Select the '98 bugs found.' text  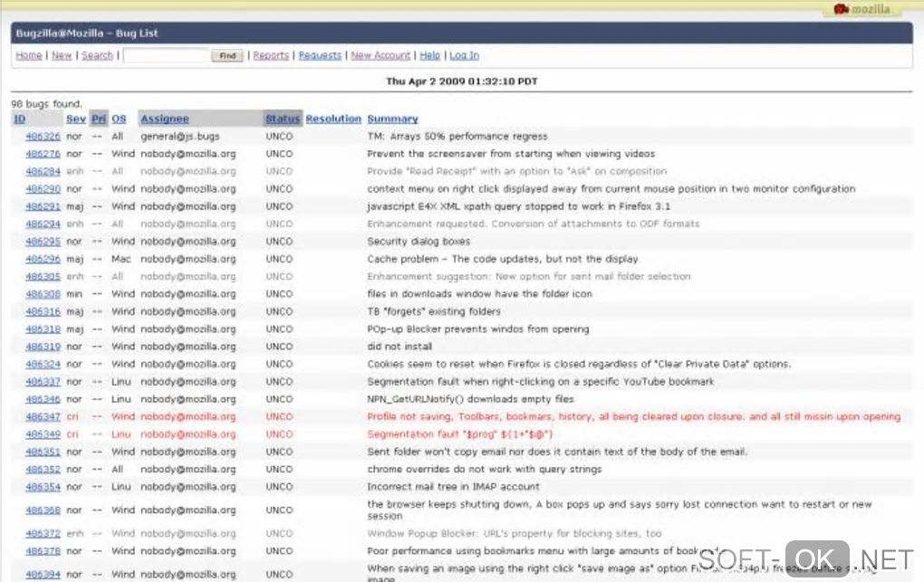click(x=46, y=104)
